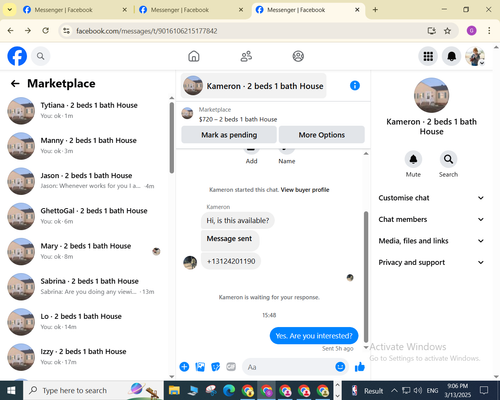Image resolution: width=500 pixels, height=400 pixels.
Task: Go to the Home feed icon
Action: [194, 56]
